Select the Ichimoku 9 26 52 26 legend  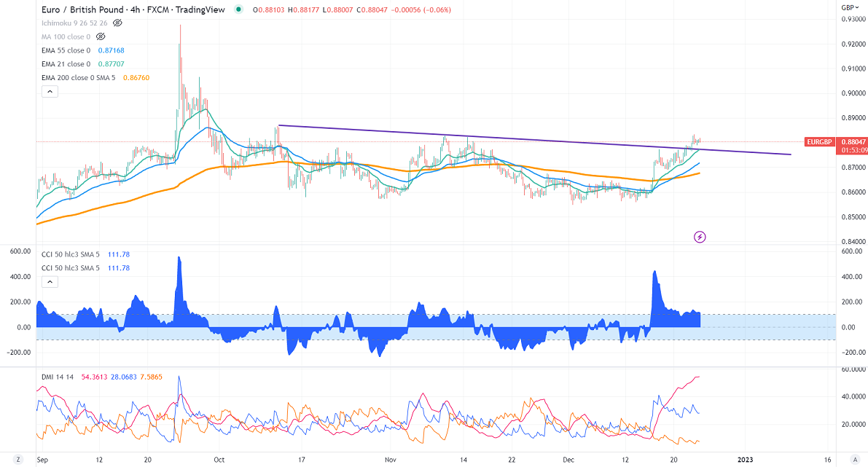click(x=75, y=23)
